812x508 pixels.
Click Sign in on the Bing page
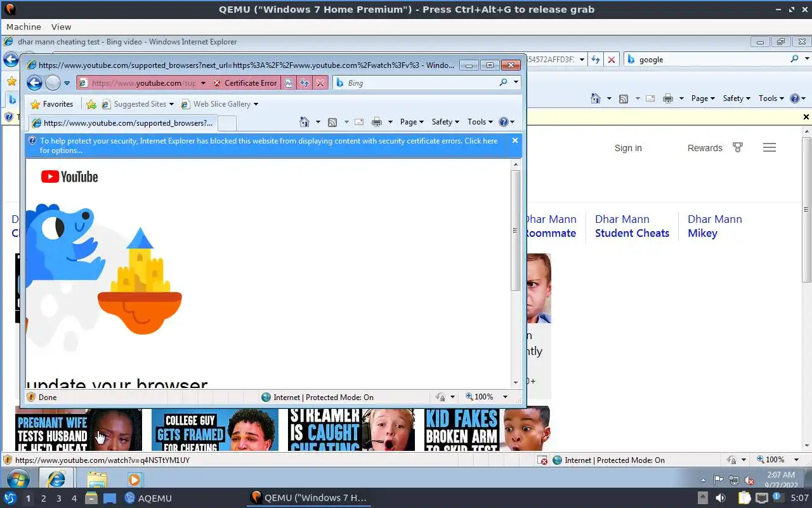click(x=628, y=148)
